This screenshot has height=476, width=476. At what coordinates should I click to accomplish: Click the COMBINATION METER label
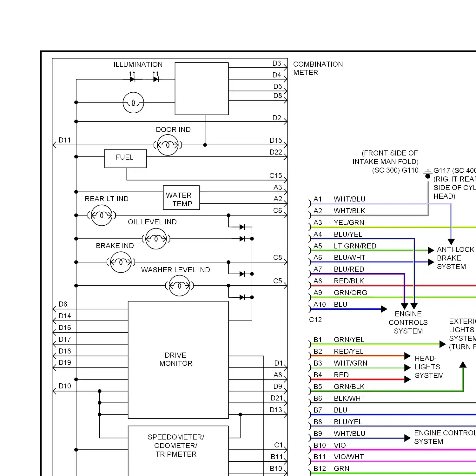[318, 68]
